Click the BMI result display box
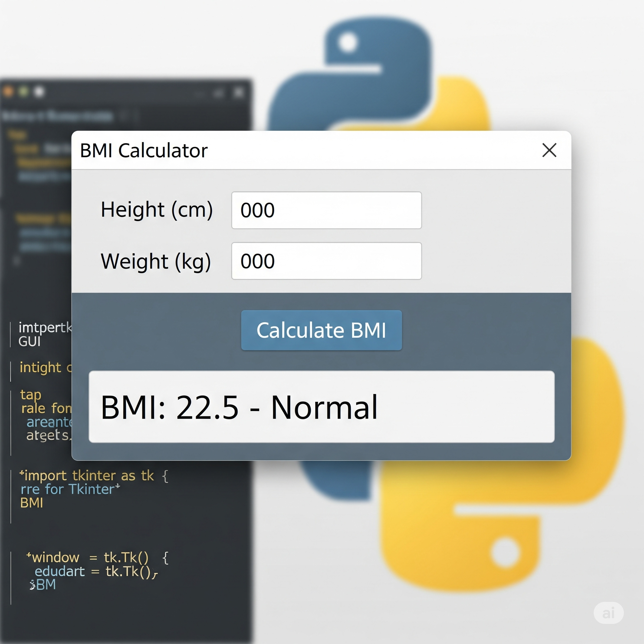This screenshot has height=644, width=644. click(x=321, y=407)
